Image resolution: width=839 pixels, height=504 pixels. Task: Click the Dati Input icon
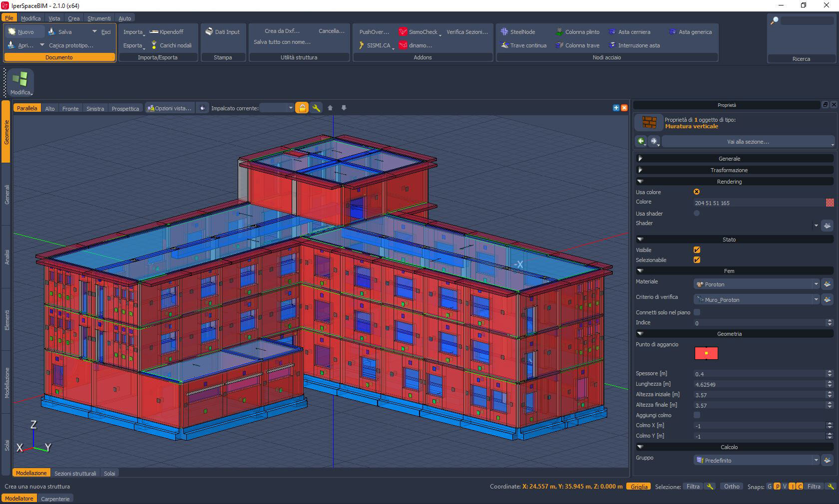click(209, 32)
